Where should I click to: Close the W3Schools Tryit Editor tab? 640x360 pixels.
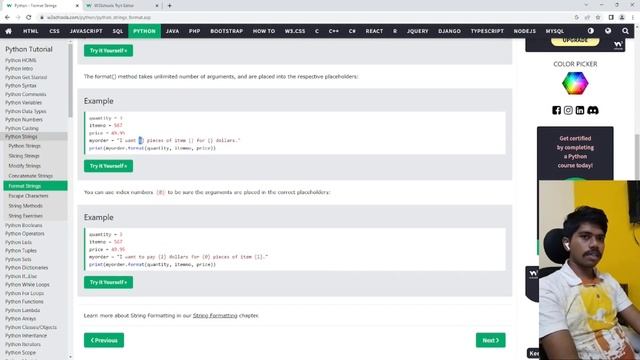coord(157,6)
